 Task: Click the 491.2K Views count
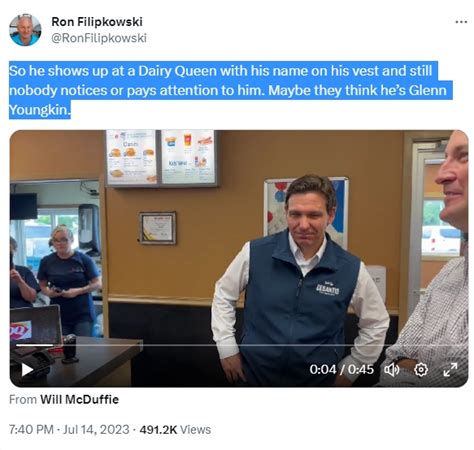[x=175, y=429]
